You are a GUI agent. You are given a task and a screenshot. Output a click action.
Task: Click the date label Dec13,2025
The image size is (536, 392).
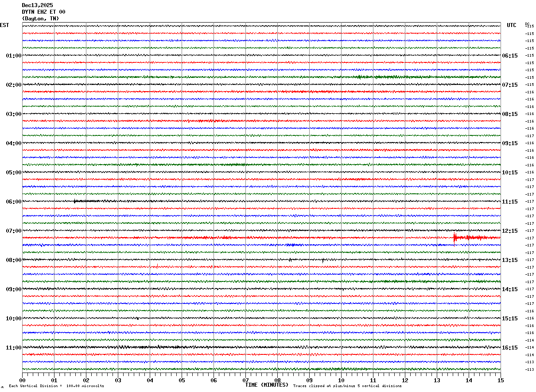click(37, 5)
